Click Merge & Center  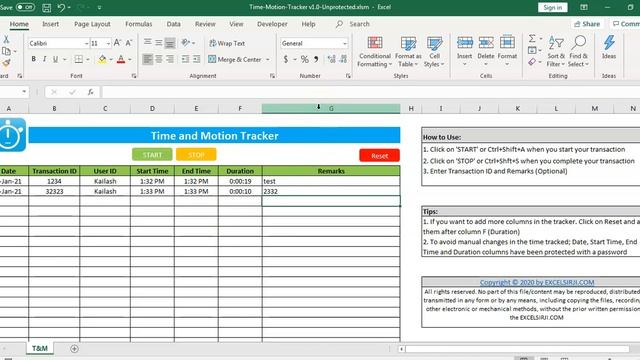(235, 60)
